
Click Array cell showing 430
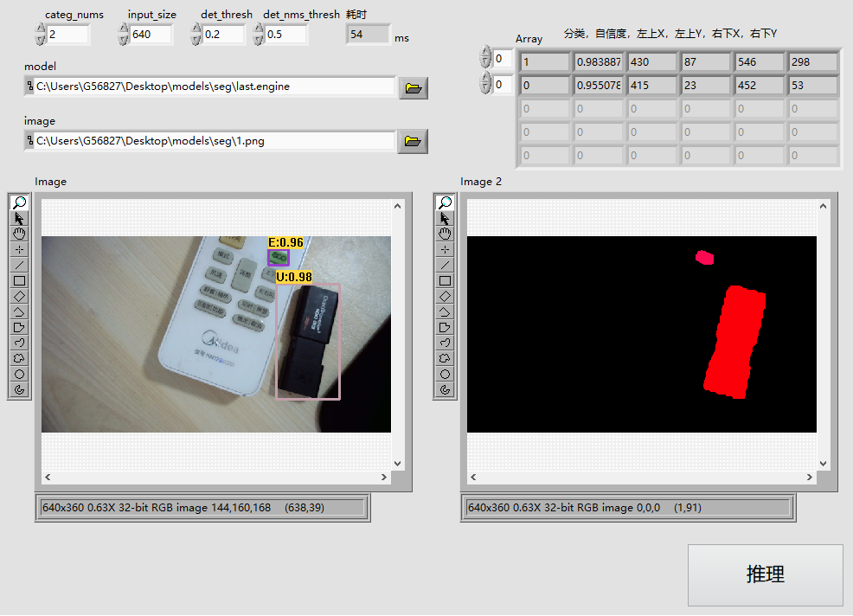pos(652,62)
